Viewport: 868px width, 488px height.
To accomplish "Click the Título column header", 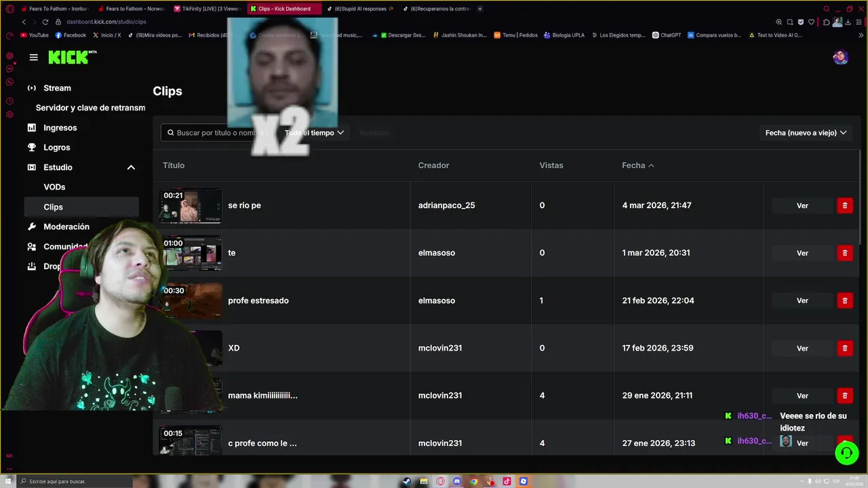I will [174, 165].
